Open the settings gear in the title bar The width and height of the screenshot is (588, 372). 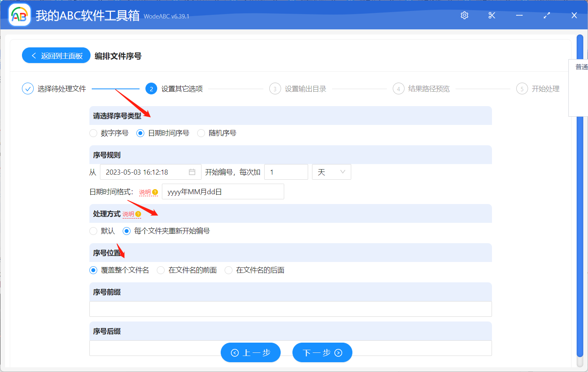(x=464, y=15)
